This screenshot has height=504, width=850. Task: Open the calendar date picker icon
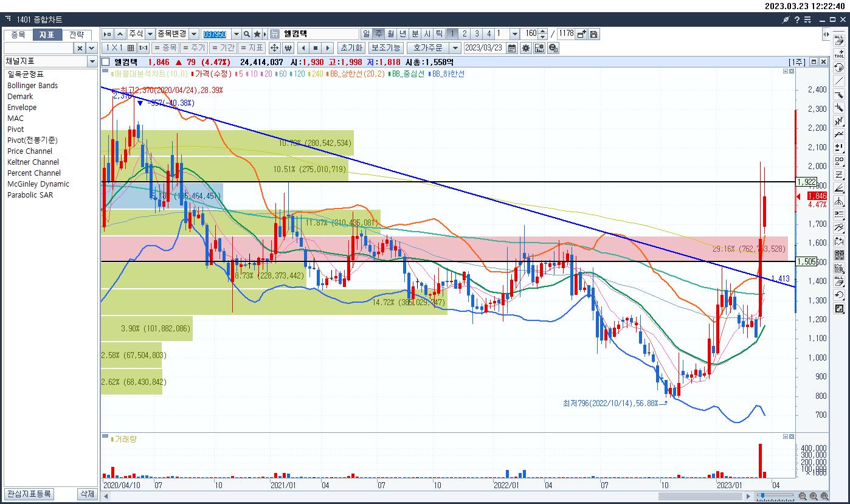click(x=512, y=48)
